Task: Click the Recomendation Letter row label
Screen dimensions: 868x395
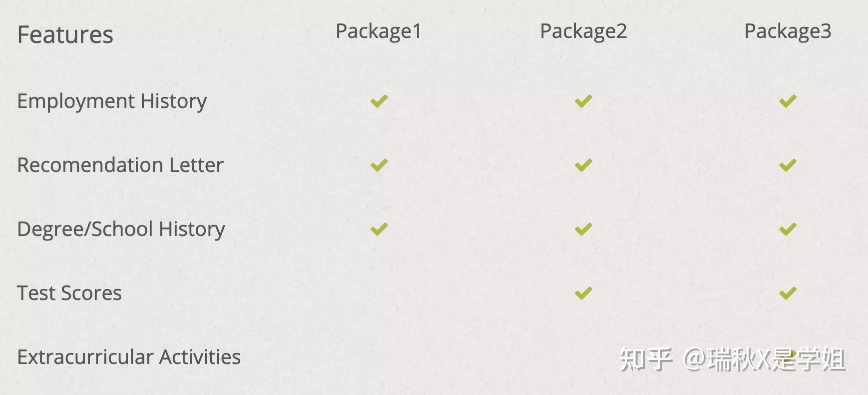Action: pos(120,165)
